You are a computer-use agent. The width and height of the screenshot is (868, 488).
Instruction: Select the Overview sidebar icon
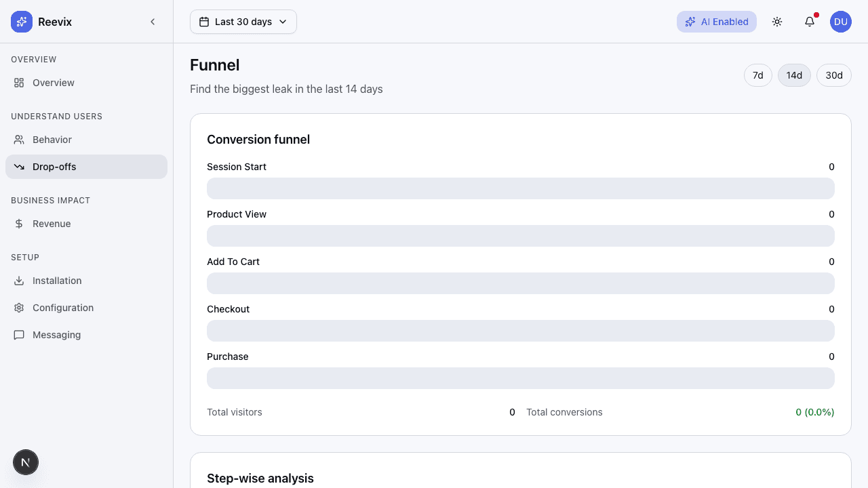(19, 83)
